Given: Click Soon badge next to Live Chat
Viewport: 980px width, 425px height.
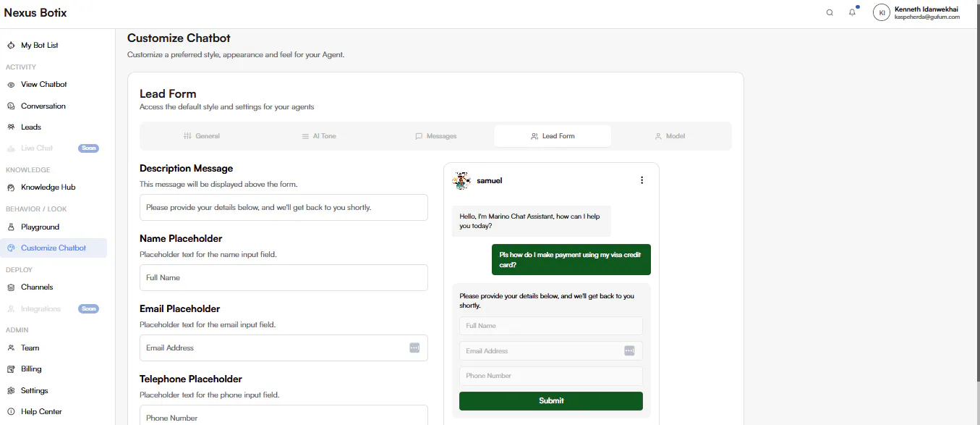Looking at the screenshot, I should (x=88, y=148).
